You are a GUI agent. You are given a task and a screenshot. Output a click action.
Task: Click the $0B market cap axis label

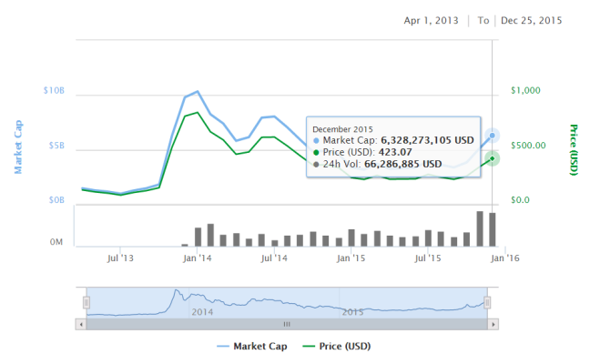56,200
